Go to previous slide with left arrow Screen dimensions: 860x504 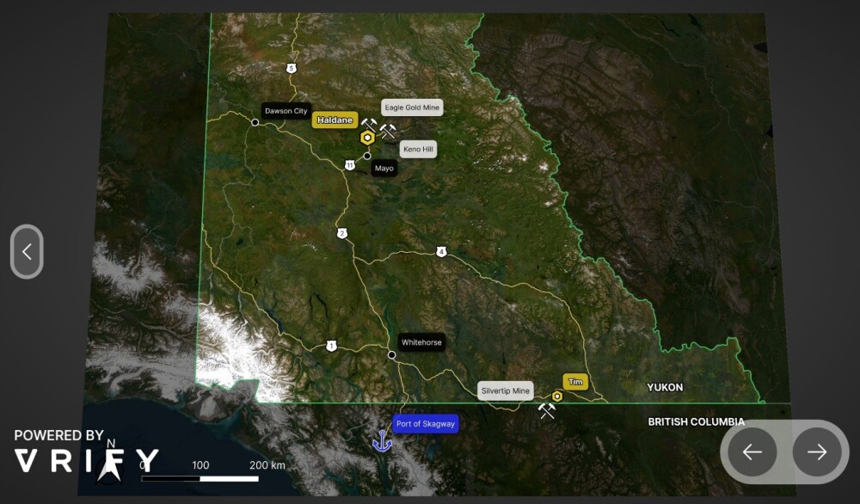[752, 452]
